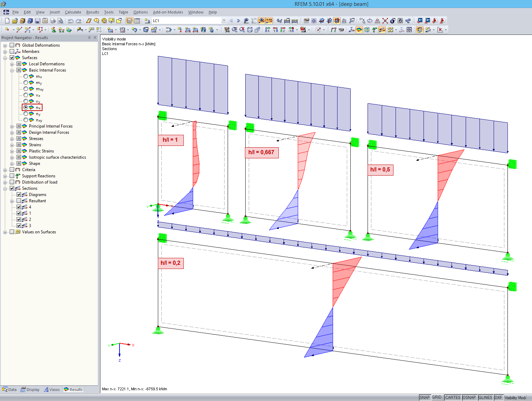Uncheck the Diagrams checkbox under Sections
532x401 pixels.
[19, 195]
